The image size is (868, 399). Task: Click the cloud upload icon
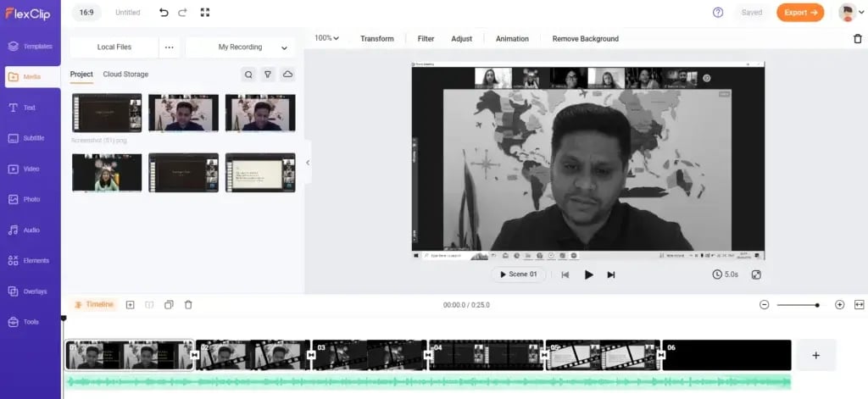point(287,75)
